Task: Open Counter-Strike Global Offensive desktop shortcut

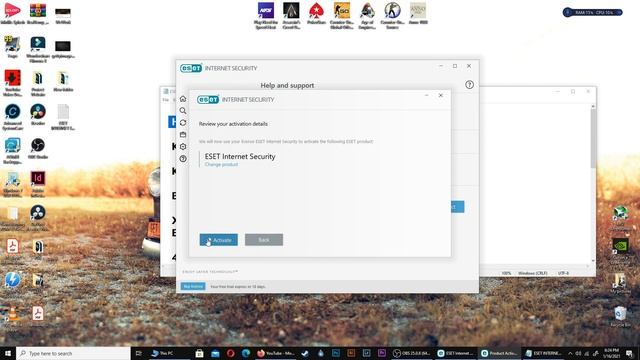Action: (x=342, y=16)
